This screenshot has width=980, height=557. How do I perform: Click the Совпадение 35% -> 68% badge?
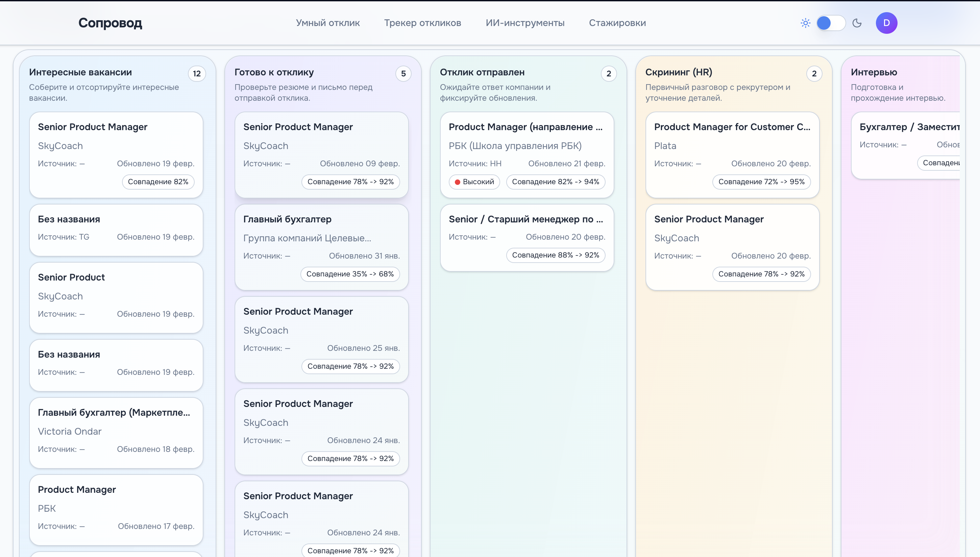point(350,274)
